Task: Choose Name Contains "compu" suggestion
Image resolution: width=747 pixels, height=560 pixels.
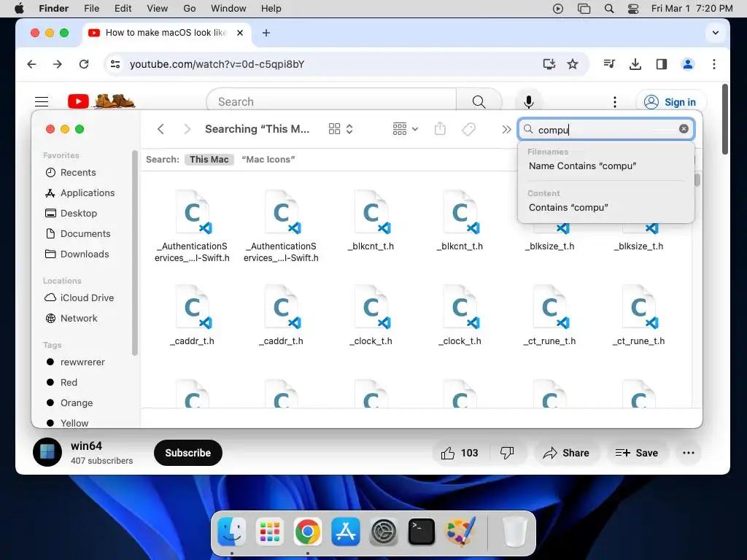Action: 582,166
